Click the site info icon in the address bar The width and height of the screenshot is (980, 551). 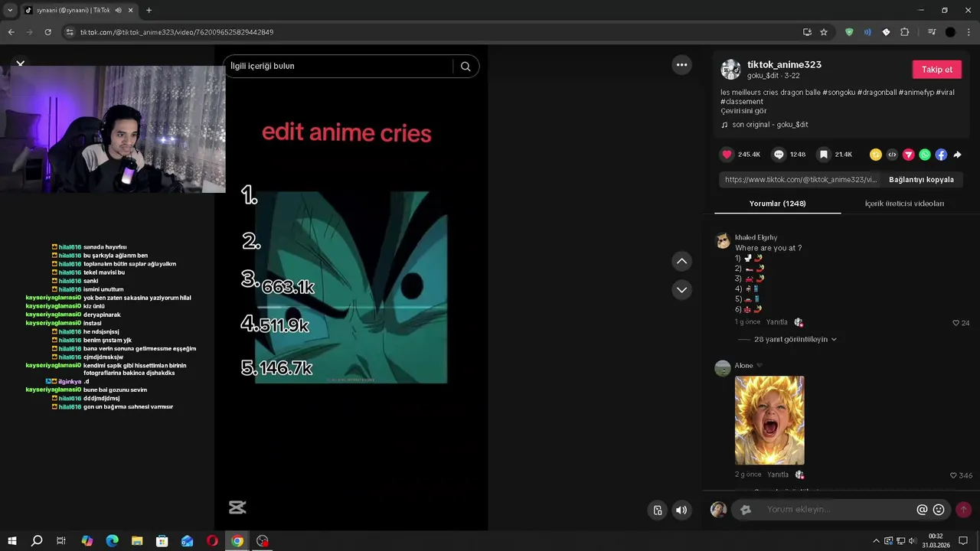coord(70,32)
